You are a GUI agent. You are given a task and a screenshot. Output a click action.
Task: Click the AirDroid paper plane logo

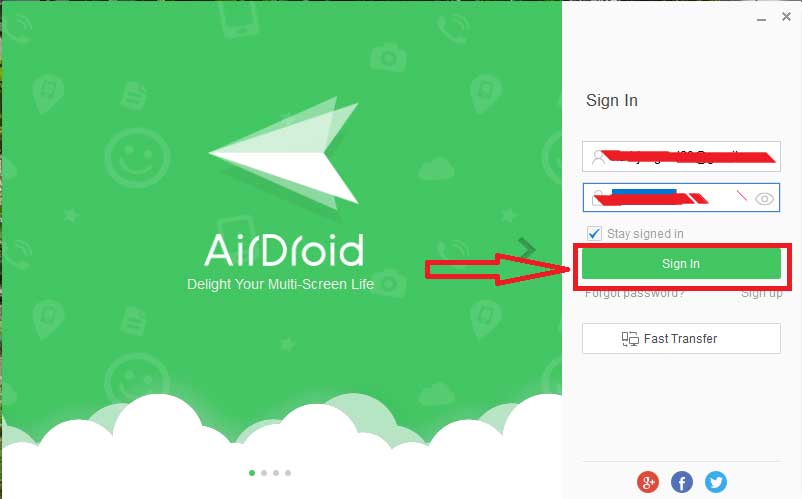click(284, 153)
